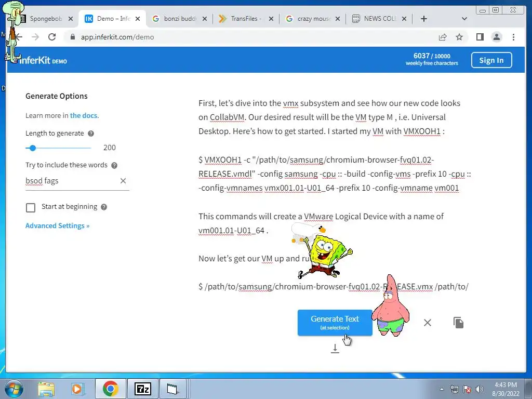This screenshot has width=532, height=399.
Task: Close the Spongebob tab
Action: pyautogui.click(x=71, y=19)
